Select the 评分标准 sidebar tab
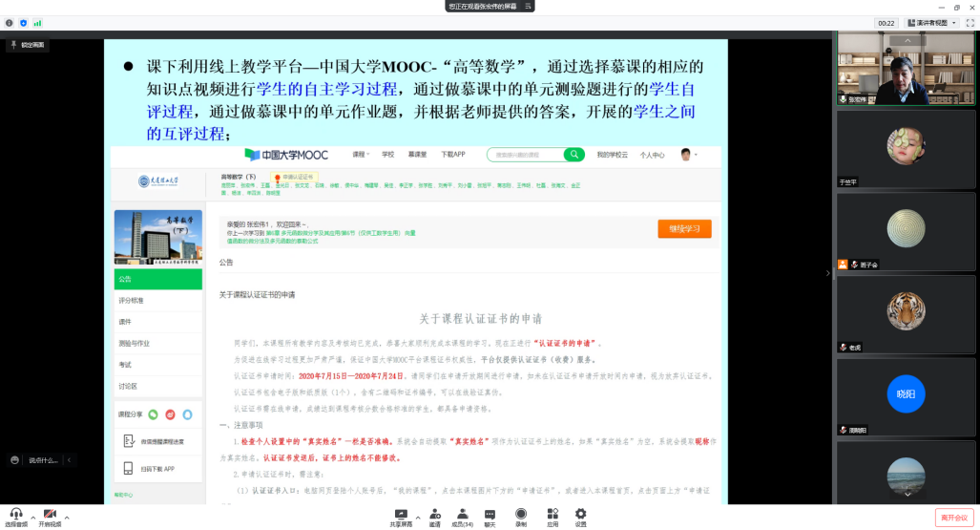The width and height of the screenshot is (980, 530). [158, 301]
